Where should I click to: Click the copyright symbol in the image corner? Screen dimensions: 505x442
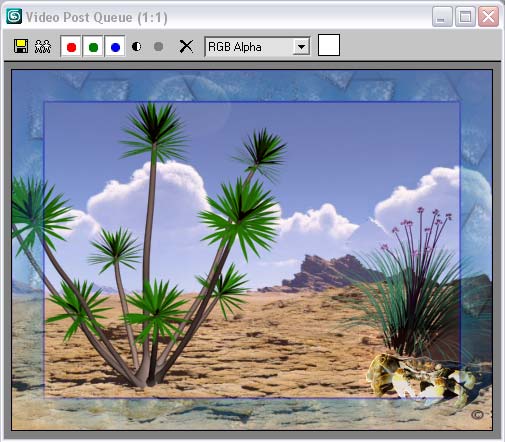477,415
